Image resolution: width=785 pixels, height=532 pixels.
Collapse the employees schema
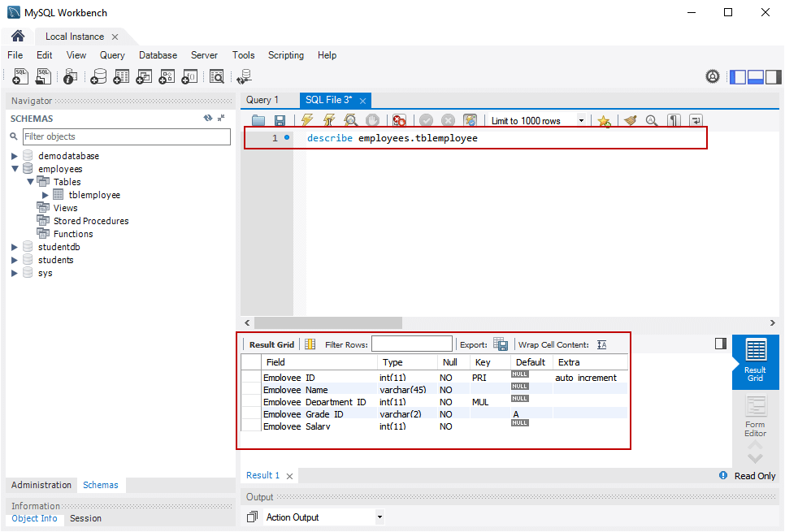pos(13,168)
